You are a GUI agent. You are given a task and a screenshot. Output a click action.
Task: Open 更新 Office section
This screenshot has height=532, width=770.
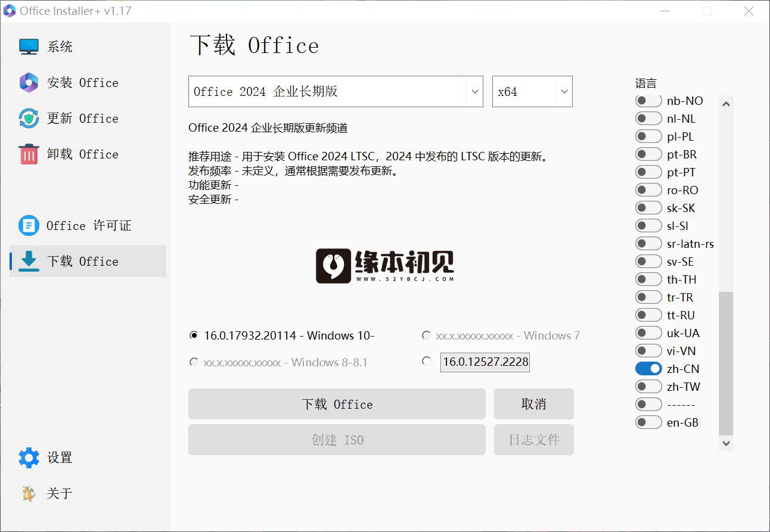pyautogui.click(x=88, y=118)
